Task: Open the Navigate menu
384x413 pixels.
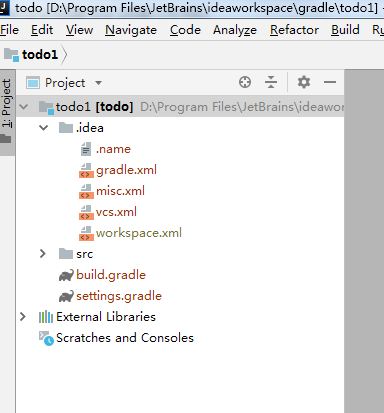Action: [131, 30]
